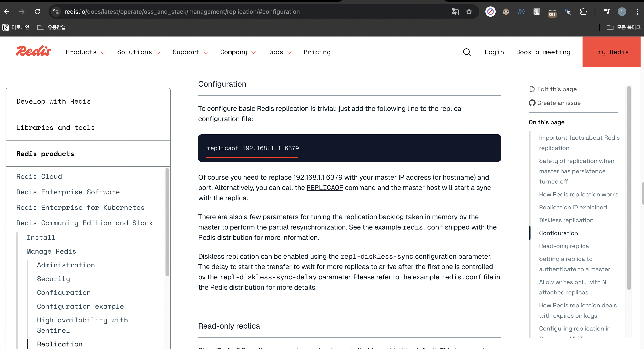Viewport: 644px width, 349px height.
Task: Reload the page
Action: click(x=37, y=12)
